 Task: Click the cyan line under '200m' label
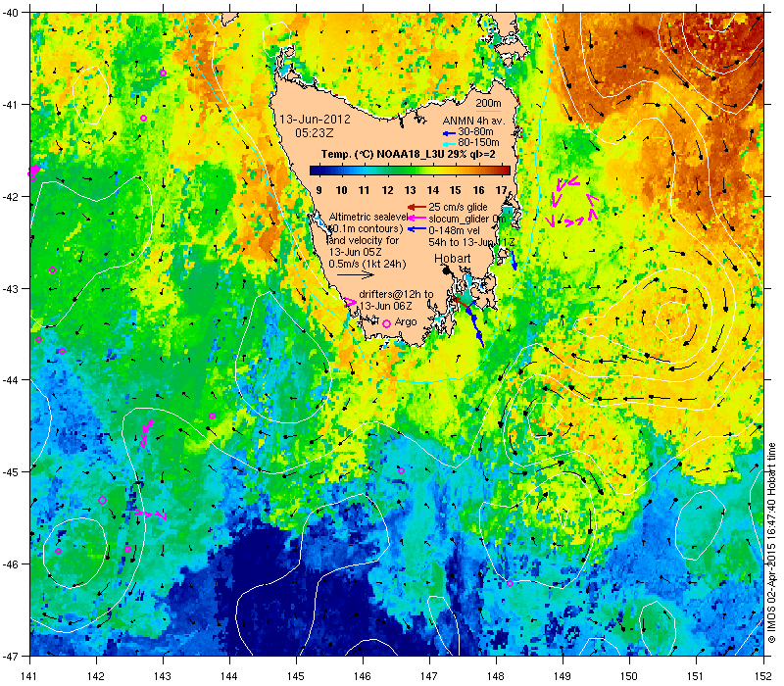coord(487,111)
